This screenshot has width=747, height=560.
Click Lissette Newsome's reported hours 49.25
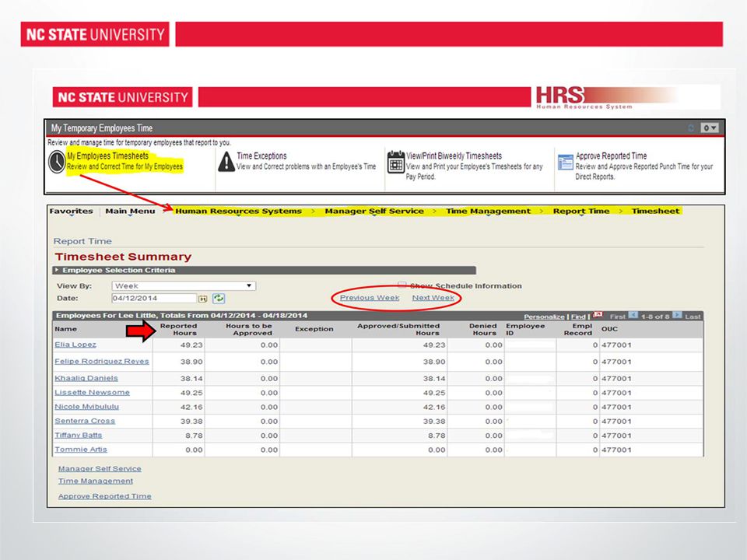point(191,393)
